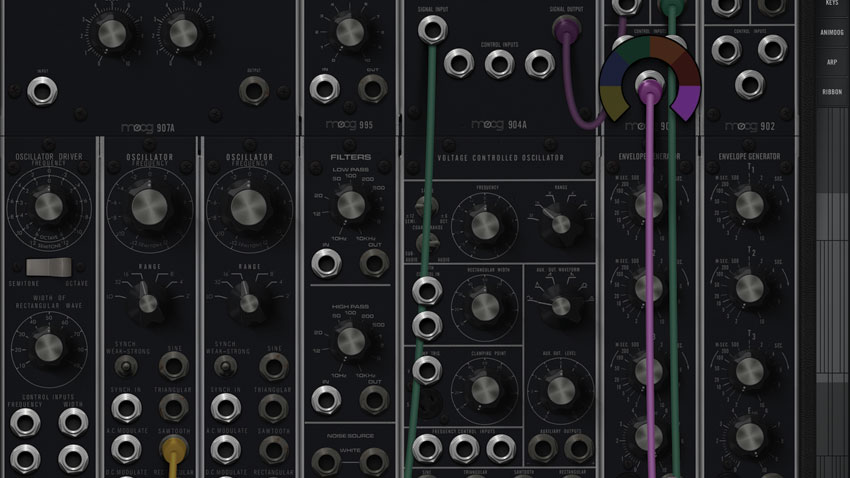
Task: Pick the dark red cable color segment
Action: coord(686,69)
